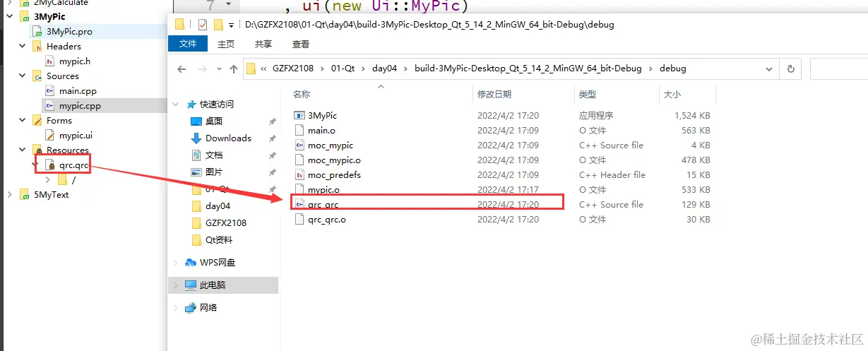The image size is (868, 351).
Task: Open Qt资料 folder in navigation pane
Action: [219, 240]
